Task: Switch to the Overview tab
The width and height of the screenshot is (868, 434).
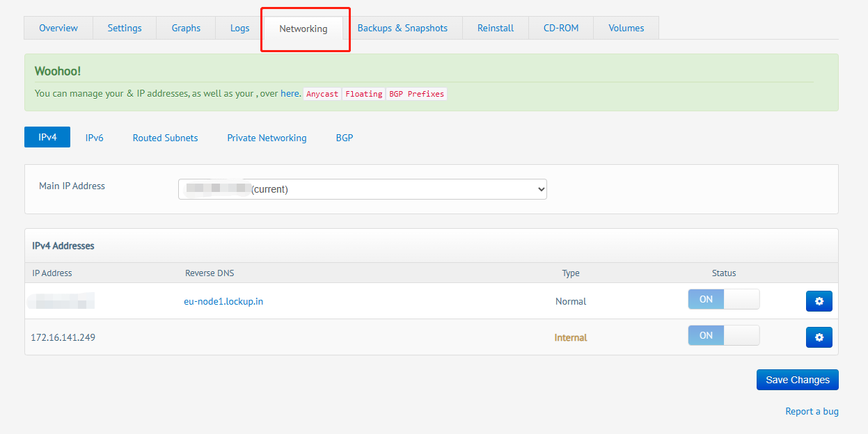Action: tap(58, 29)
